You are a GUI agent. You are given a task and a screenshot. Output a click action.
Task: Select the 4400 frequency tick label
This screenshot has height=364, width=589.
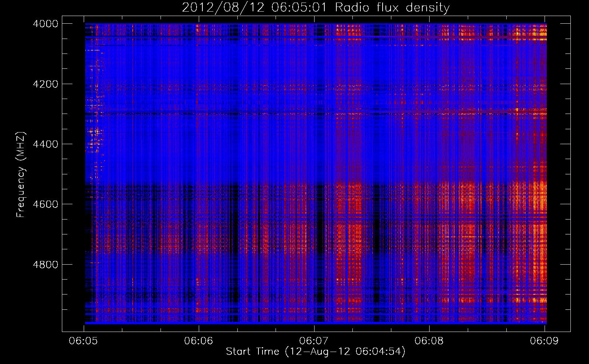tap(46, 144)
